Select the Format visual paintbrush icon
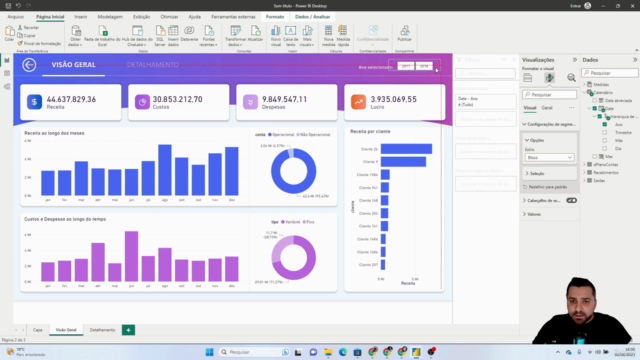This screenshot has height=360, width=640. (x=549, y=78)
